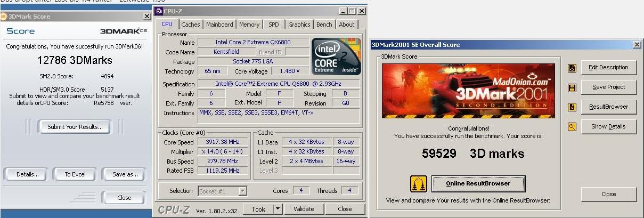Click the Instructions field listing MMX, SSE
644x218 pixels.
point(279,116)
